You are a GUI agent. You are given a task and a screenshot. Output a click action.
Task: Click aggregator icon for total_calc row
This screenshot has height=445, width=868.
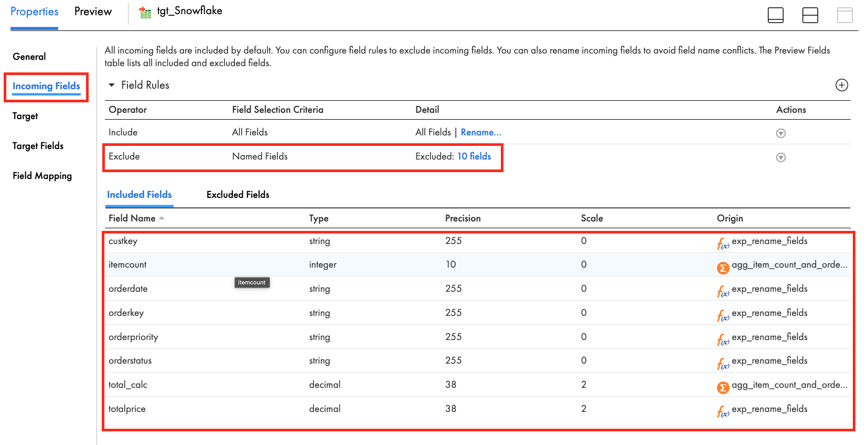point(723,388)
